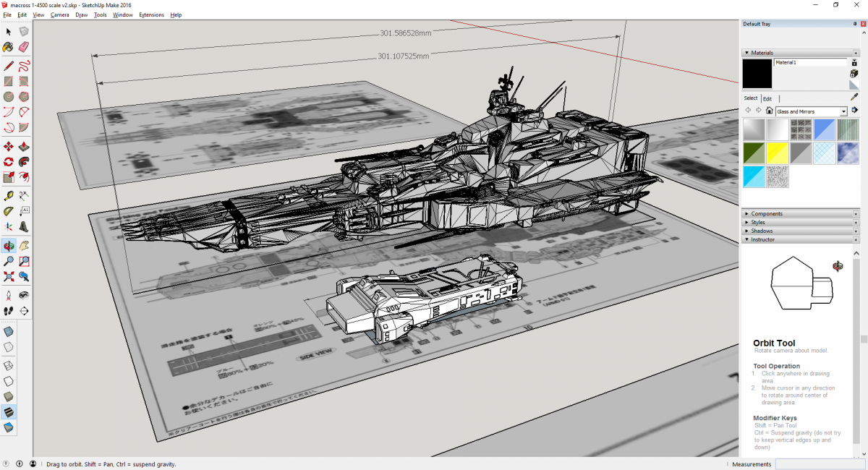Activate the Offset tool

pos(24,177)
